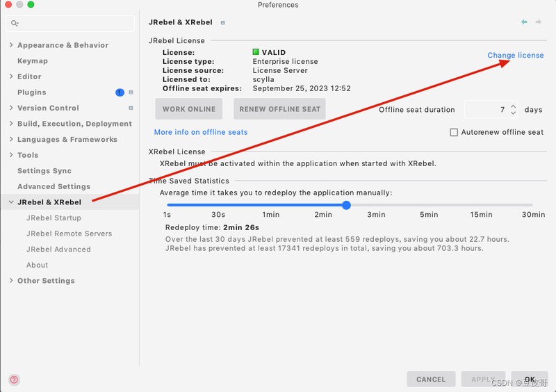Click the settings search field
The height and width of the screenshot is (392, 556).
[70, 24]
